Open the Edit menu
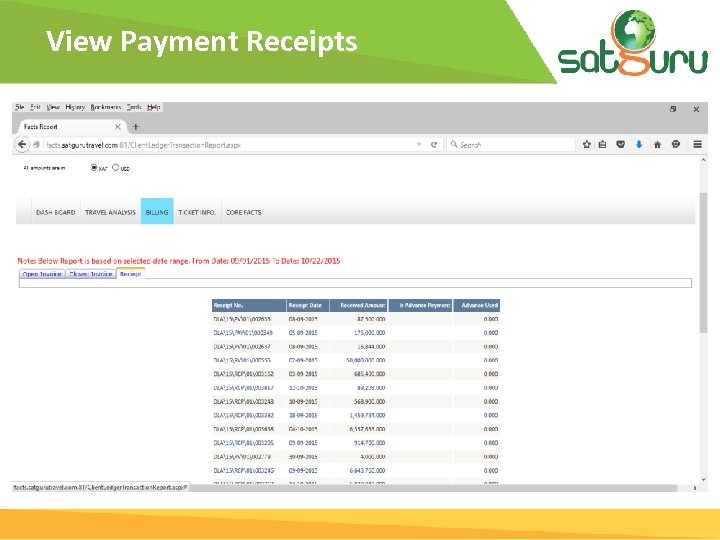The width and height of the screenshot is (720, 540). 35,107
